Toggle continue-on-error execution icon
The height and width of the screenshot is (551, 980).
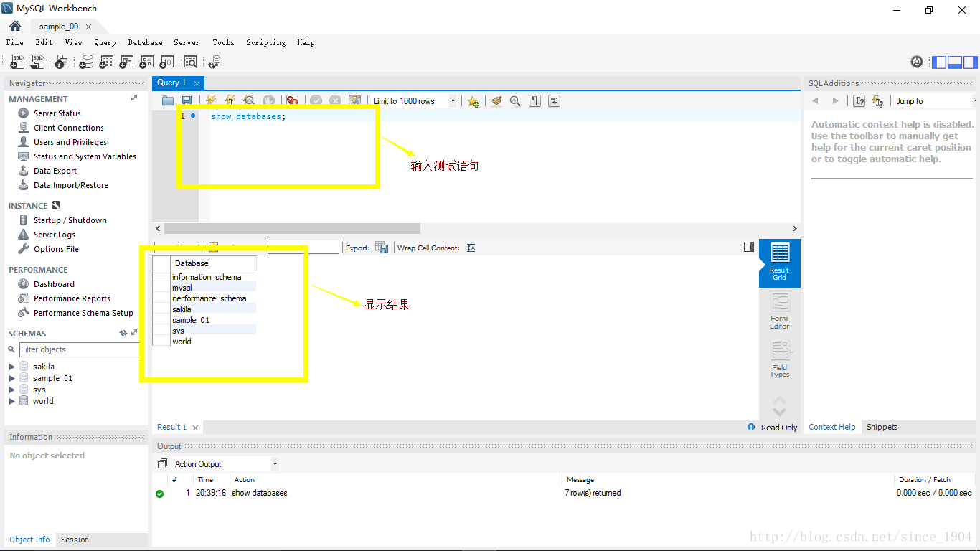point(292,101)
